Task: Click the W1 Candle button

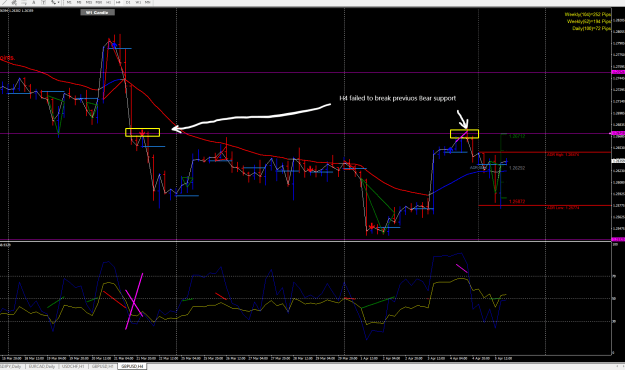Action: [98, 12]
